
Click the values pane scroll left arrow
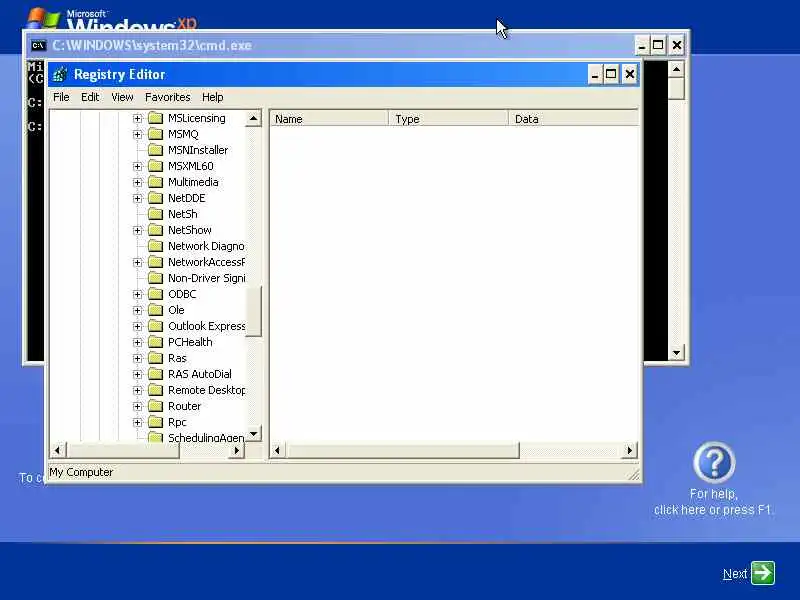point(278,451)
